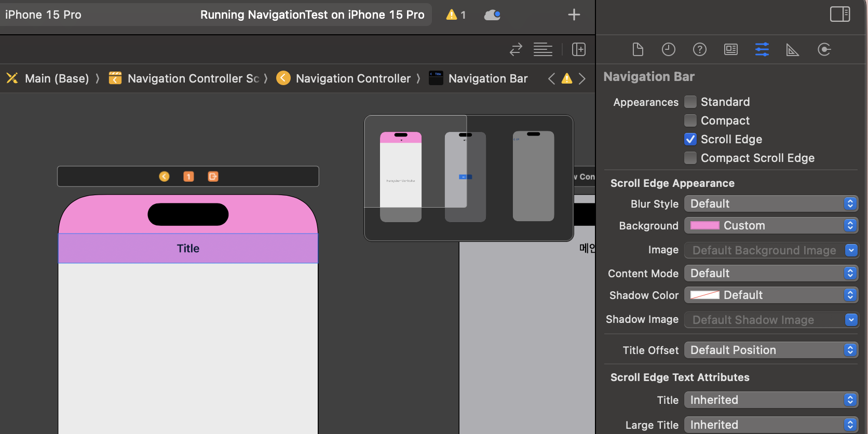
Task: Open the Shadow Image combo box arrow
Action: click(x=851, y=320)
